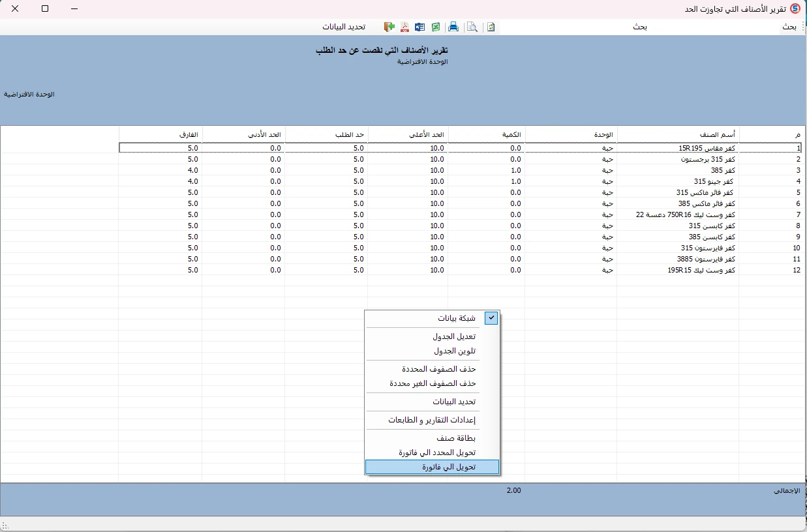
Task: Toggle the checked 'شبكة بيانات' menu option
Action: coord(433,318)
